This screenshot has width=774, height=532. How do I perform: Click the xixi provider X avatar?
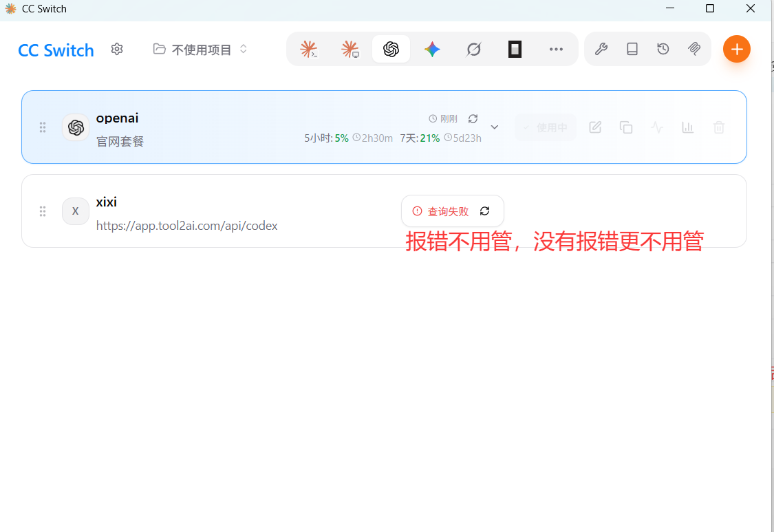[76, 211]
